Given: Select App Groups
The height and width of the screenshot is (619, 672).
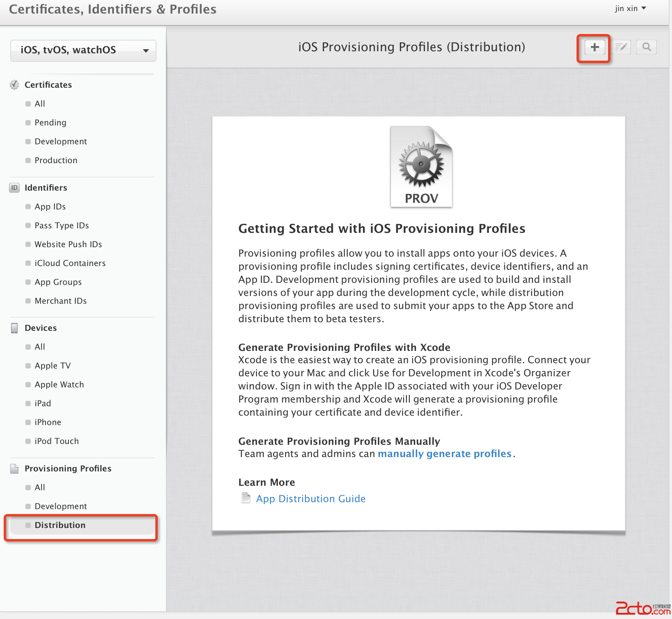Looking at the screenshot, I should (58, 282).
